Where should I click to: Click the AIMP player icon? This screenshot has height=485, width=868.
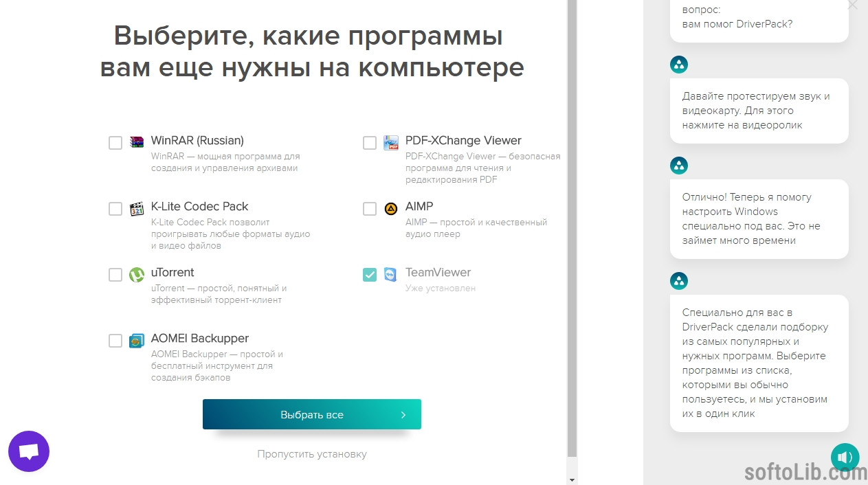(x=391, y=208)
